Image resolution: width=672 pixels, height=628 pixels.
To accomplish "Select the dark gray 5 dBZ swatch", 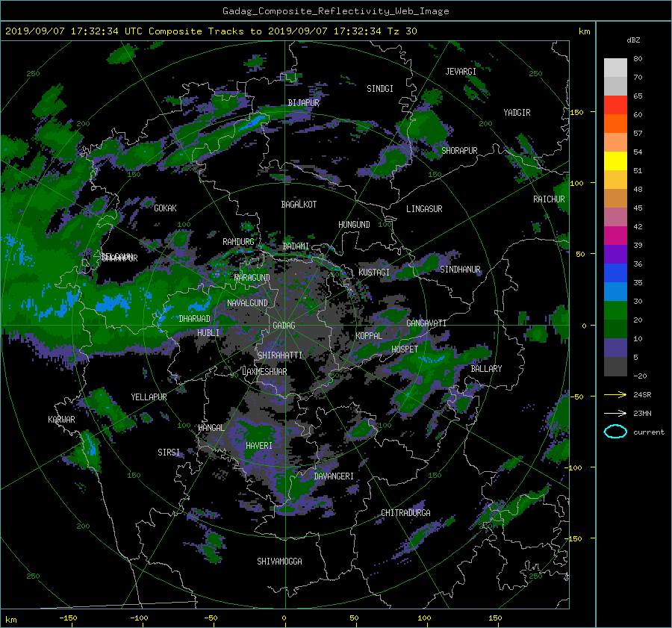I will tap(615, 366).
